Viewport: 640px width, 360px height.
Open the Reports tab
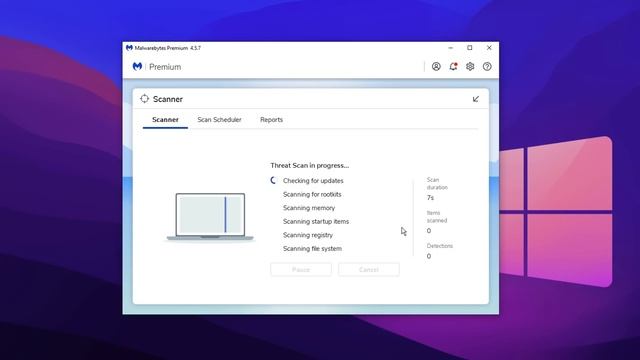coord(271,120)
